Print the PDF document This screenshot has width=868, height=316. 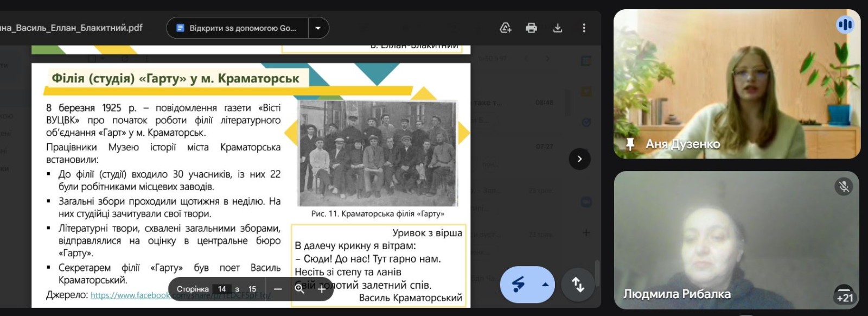531,28
